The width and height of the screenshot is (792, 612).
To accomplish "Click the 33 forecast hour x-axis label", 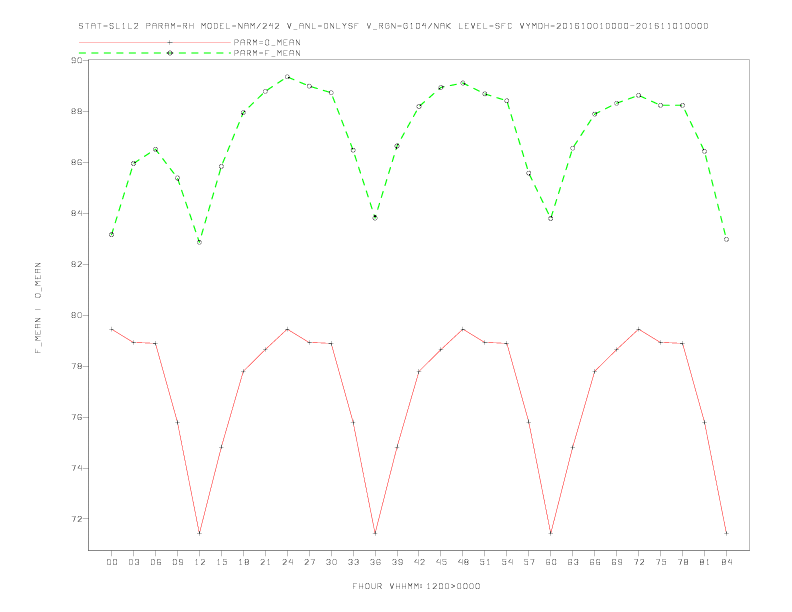I will click(x=353, y=562).
